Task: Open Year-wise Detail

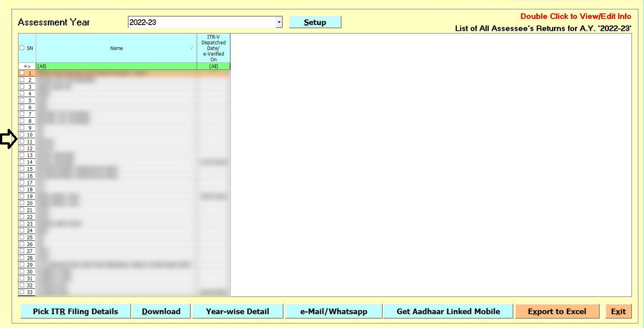Action: tap(238, 311)
